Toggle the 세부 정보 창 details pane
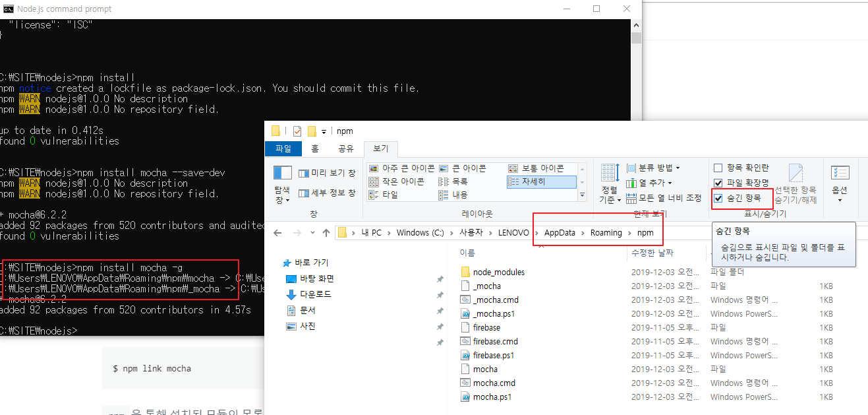868x415 pixels. point(327,193)
